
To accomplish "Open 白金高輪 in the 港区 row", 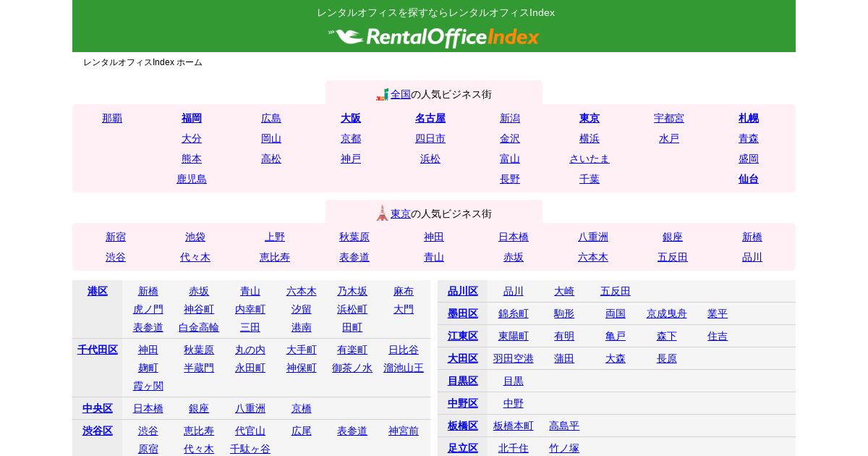I will pyautogui.click(x=199, y=327).
